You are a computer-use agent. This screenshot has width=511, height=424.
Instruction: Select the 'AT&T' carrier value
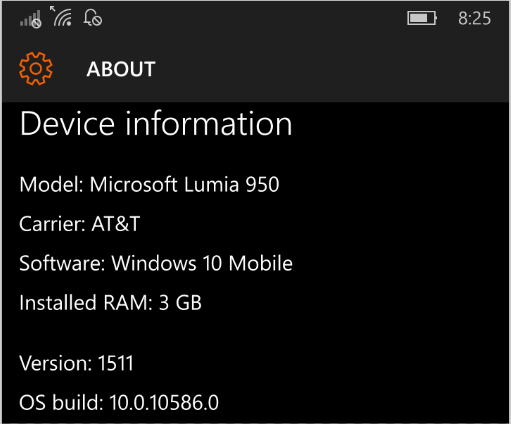(x=116, y=224)
